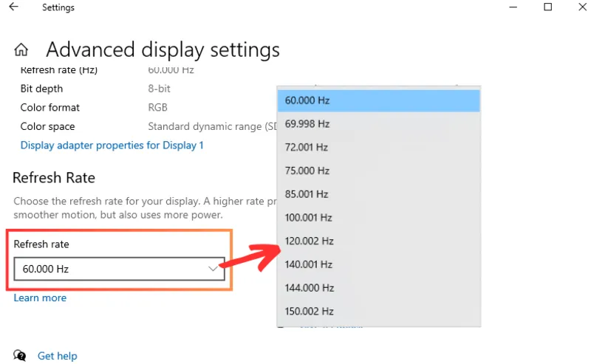This screenshot has width=591, height=364.
Task: Open Display adapter properties for Display 1
Action: (x=112, y=145)
